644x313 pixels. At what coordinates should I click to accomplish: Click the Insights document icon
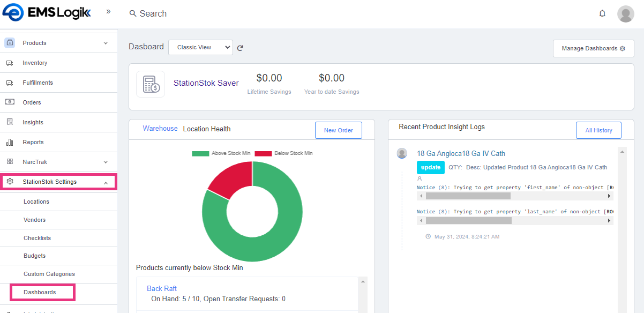pos(10,122)
